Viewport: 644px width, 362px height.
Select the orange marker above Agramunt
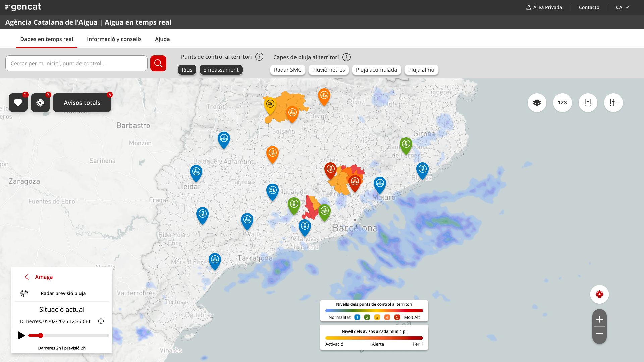(272, 154)
